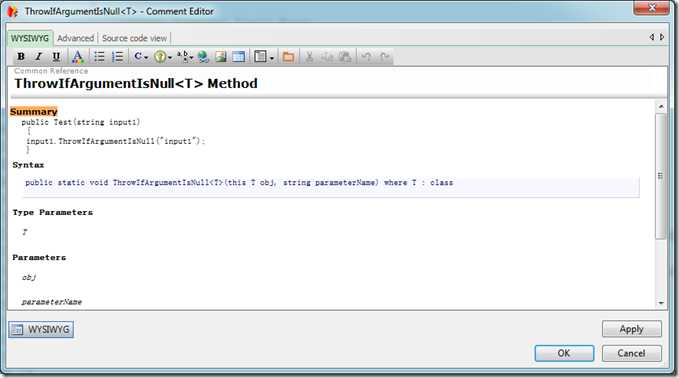Toggle italic formatting
Viewport: 679px width, 378px height.
click(38, 56)
